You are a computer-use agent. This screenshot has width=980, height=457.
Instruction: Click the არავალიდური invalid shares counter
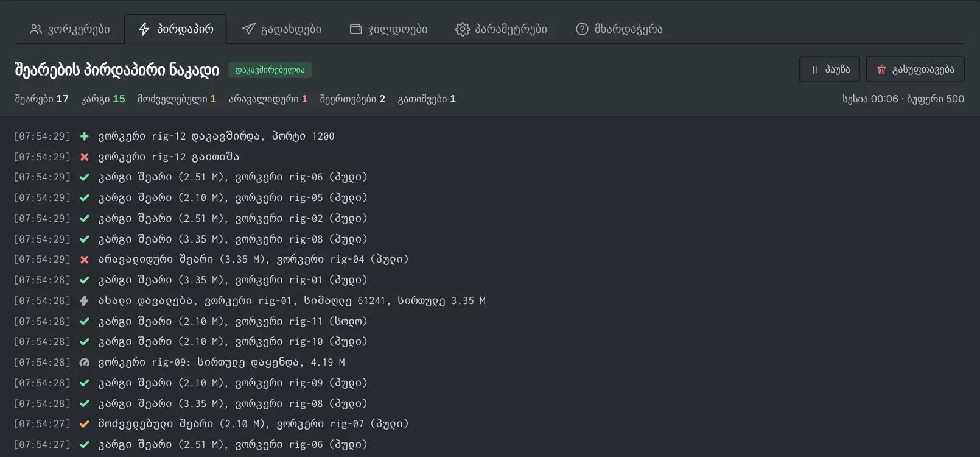click(268, 99)
